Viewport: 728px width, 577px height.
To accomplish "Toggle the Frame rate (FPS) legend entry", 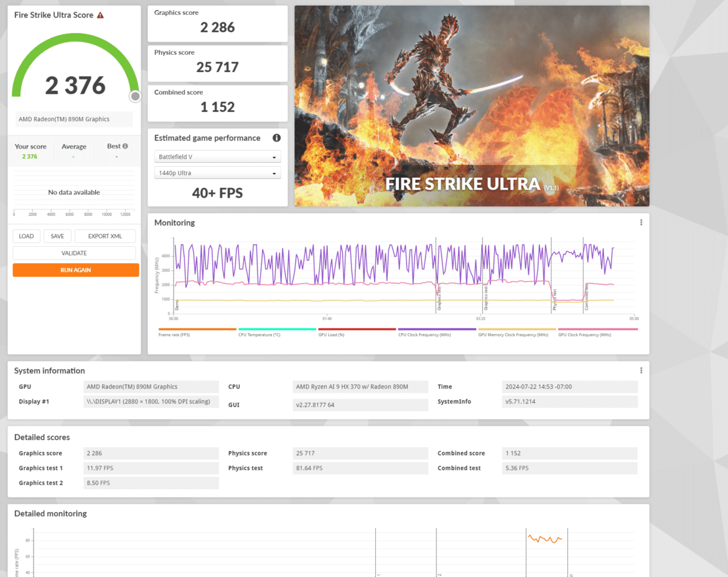I will (x=197, y=333).
